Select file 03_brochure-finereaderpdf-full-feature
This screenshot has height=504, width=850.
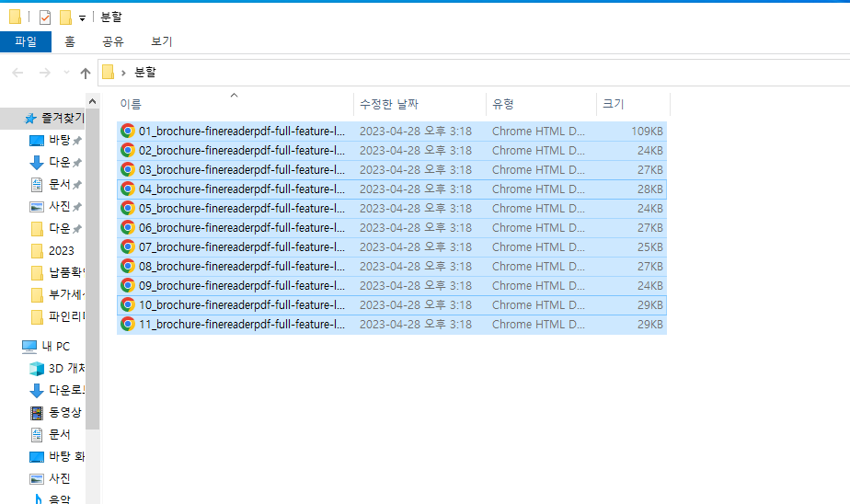pos(392,169)
